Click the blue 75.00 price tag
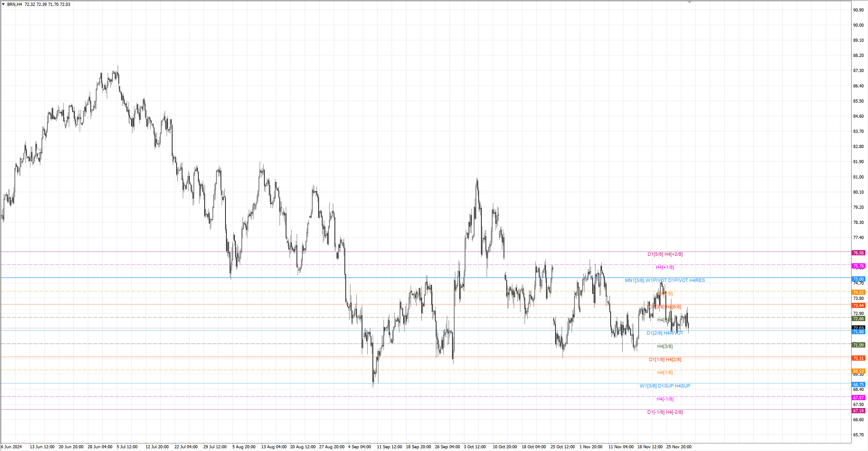868x451 pixels. pyautogui.click(x=858, y=279)
